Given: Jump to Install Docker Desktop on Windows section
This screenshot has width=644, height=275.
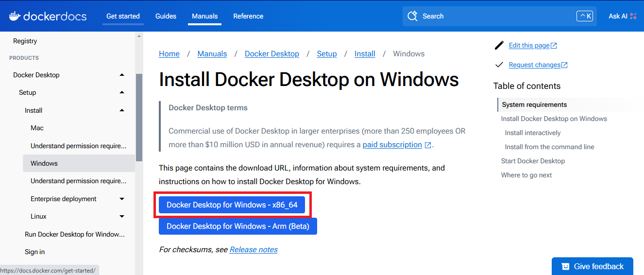Looking at the screenshot, I should click(554, 119).
